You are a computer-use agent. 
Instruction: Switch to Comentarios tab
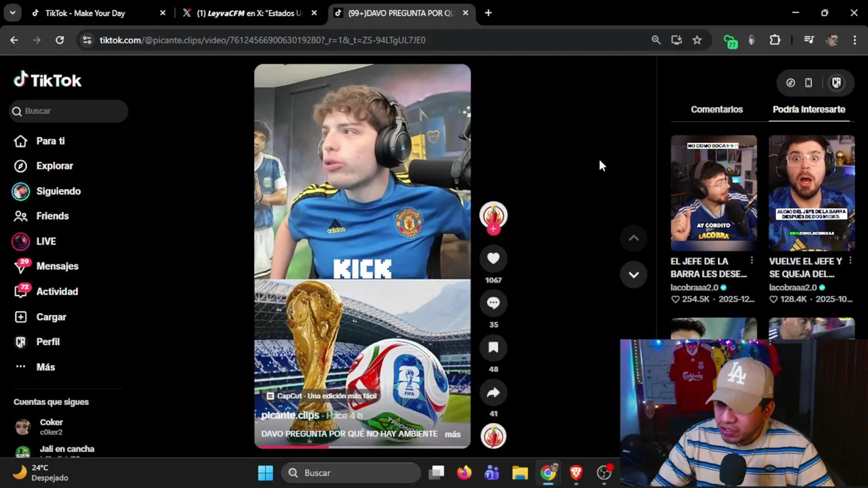(717, 110)
